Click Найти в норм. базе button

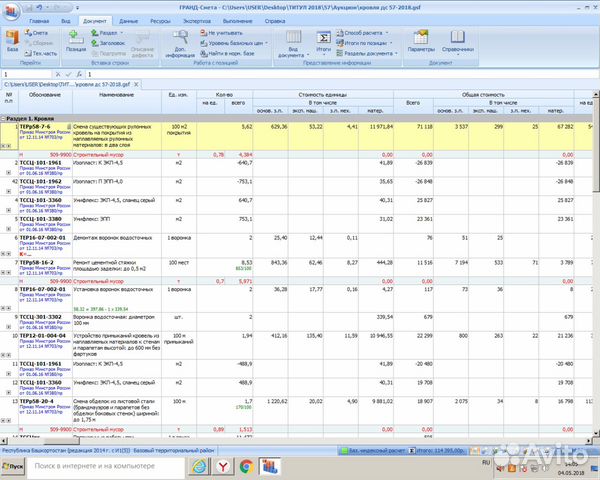click(229, 52)
